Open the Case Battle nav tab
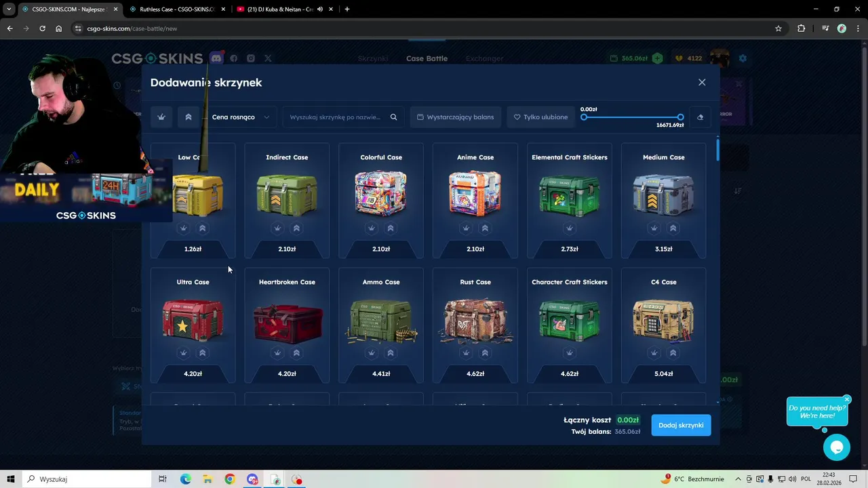This screenshot has width=868, height=488. [x=427, y=58]
